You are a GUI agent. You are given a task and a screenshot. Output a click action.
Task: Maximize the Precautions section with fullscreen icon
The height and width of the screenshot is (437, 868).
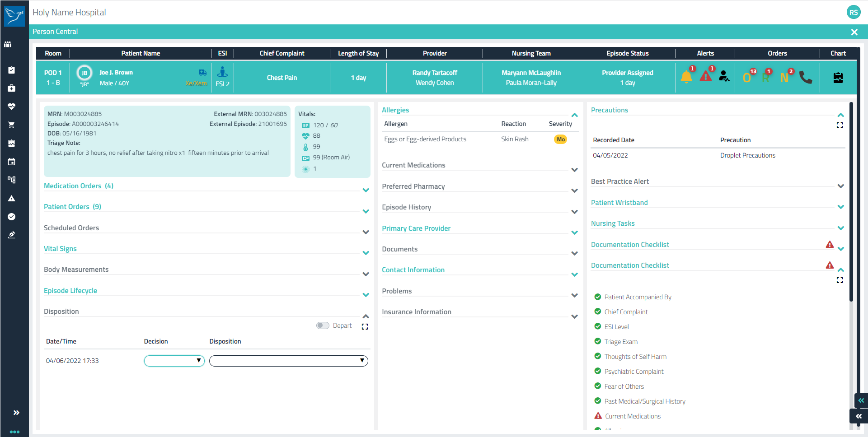pos(840,125)
